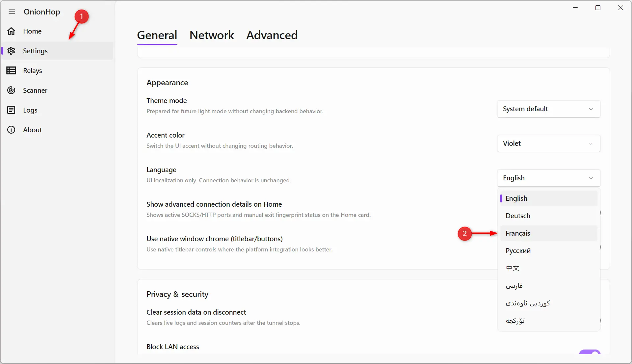Image resolution: width=632 pixels, height=364 pixels.
Task: Pick Русский as the interface language
Action: pyautogui.click(x=549, y=251)
